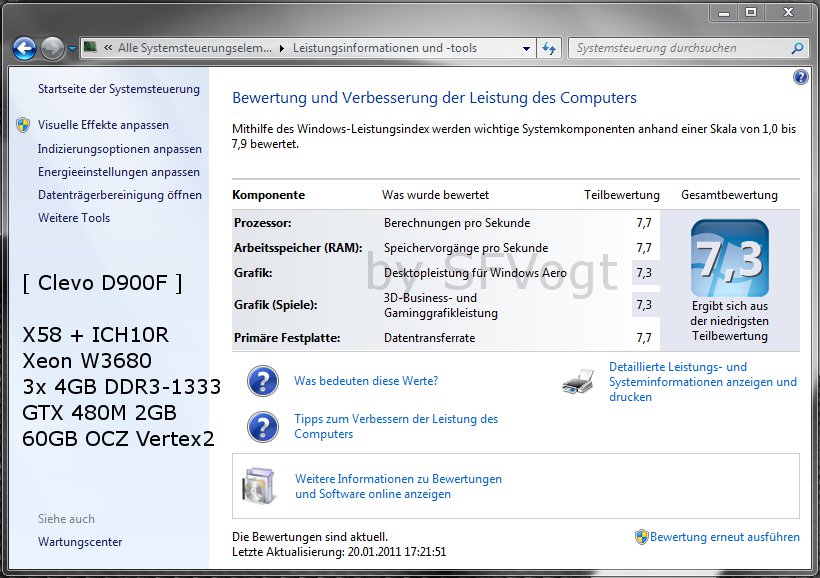This screenshot has height=578, width=820.
Task: Click 'Berechnungen pro Sekunde' text
Action: tap(457, 223)
